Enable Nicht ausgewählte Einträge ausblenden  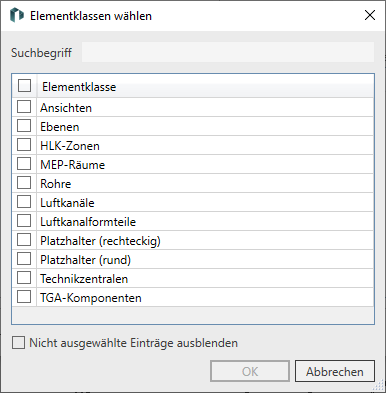coord(18,343)
